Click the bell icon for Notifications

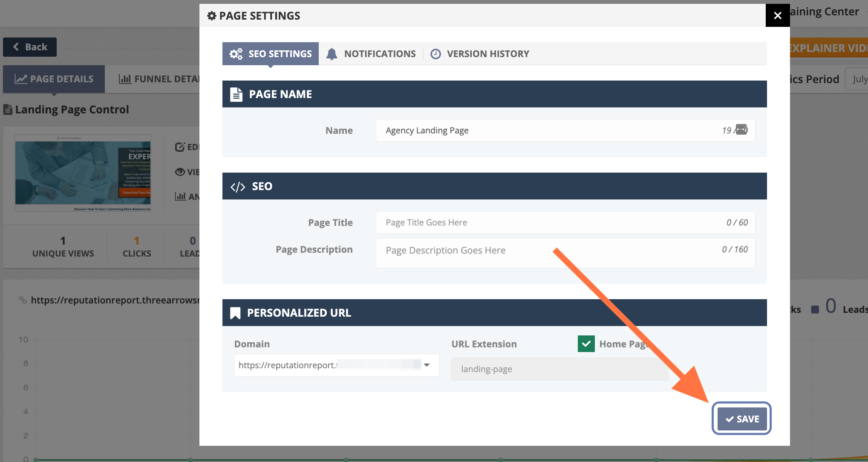(x=332, y=54)
